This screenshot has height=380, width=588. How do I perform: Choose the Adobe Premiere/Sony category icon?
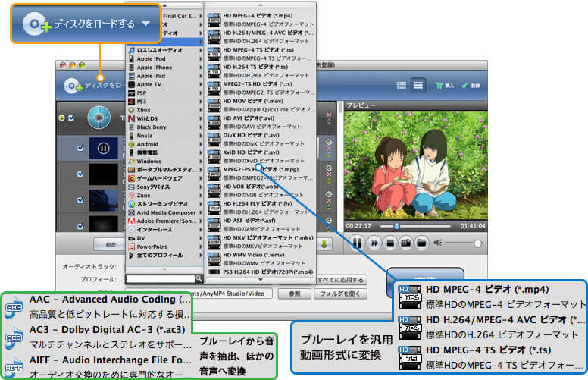coord(131,221)
